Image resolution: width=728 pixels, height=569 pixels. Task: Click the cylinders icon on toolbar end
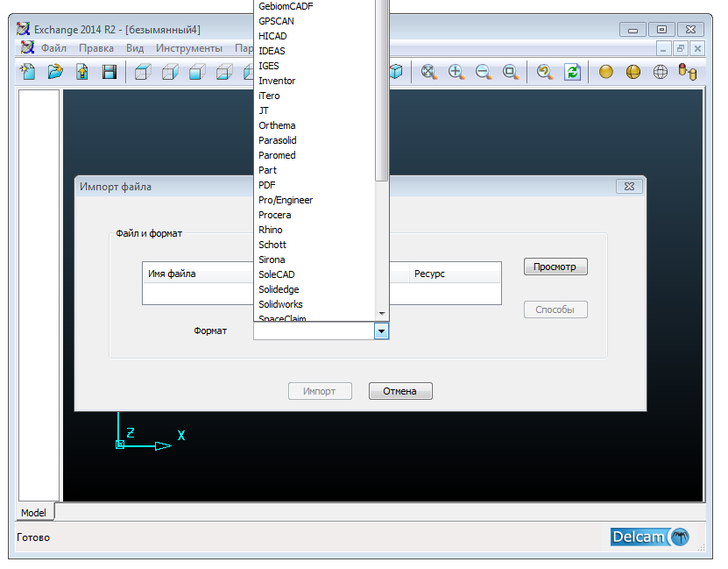pos(688,72)
